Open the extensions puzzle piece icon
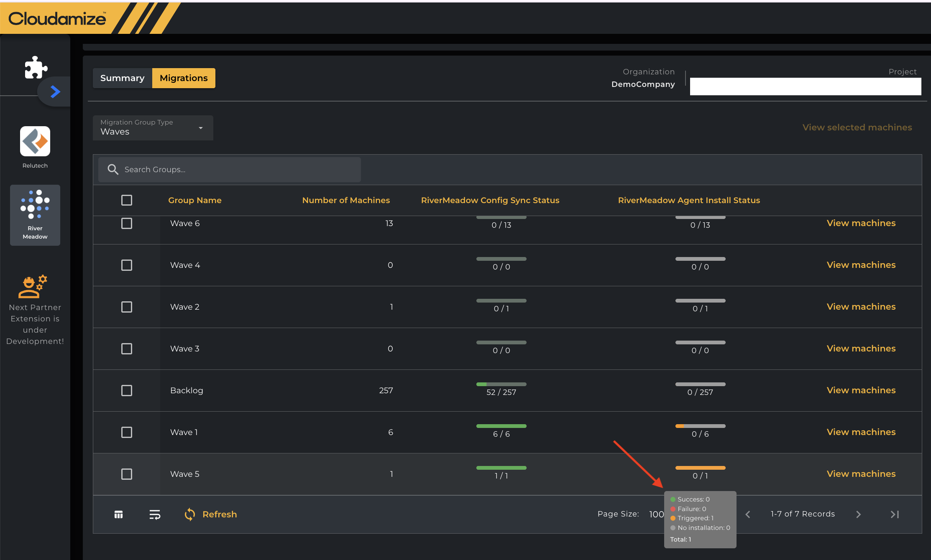 [x=36, y=68]
